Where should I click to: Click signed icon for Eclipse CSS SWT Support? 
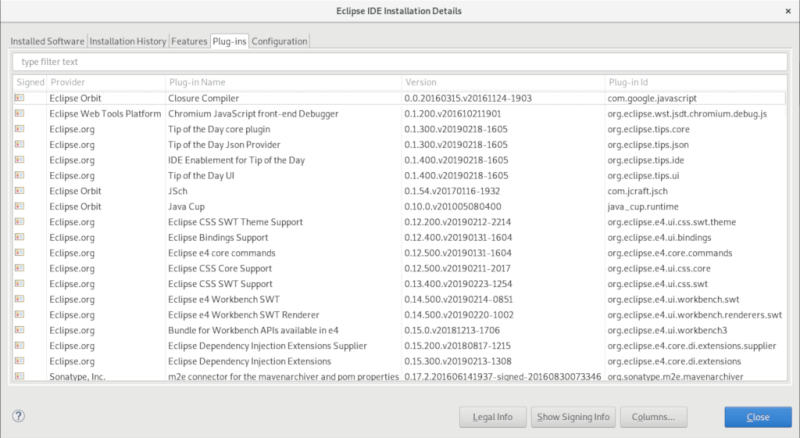tap(19, 283)
